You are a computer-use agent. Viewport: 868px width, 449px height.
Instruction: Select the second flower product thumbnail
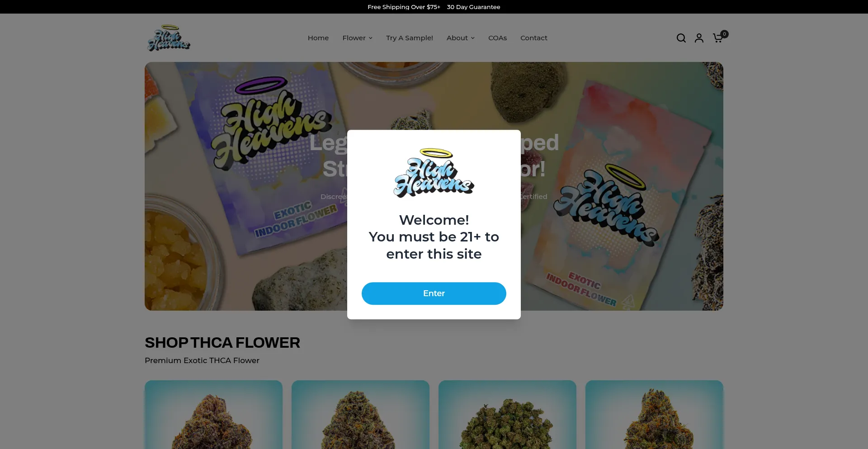coord(360,415)
